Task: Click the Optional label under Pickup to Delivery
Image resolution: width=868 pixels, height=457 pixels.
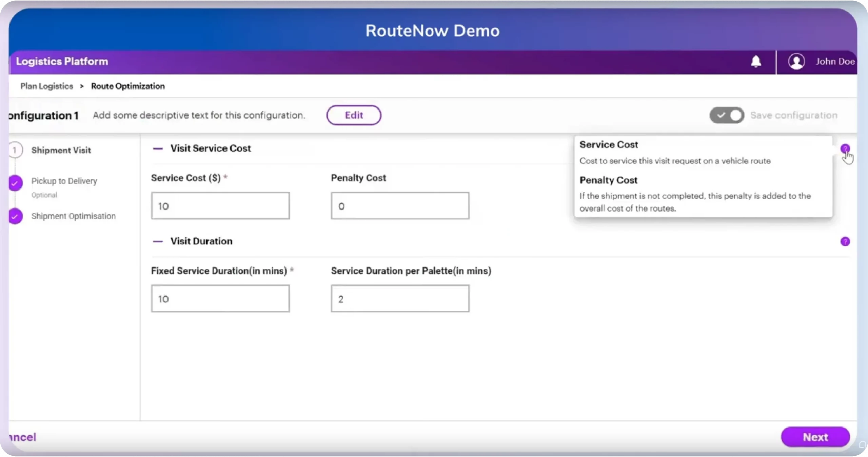Action: (x=44, y=195)
